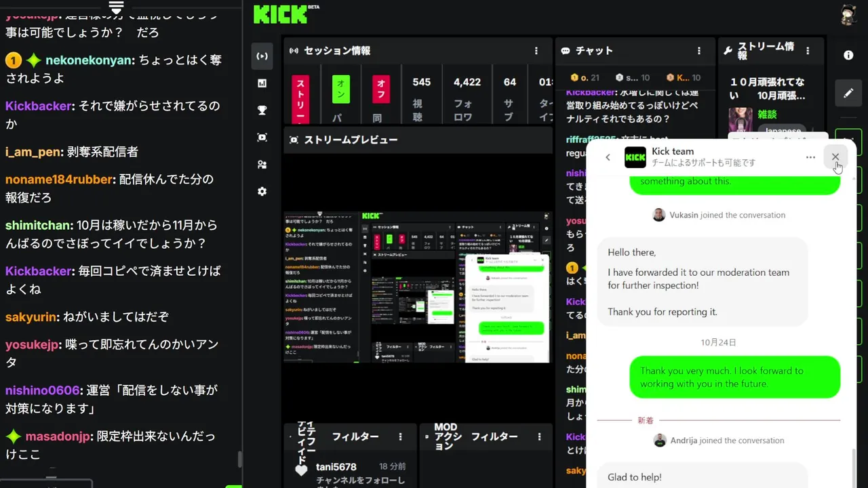
Task: Click the hamburger handle atop left chat
Action: (x=116, y=7)
